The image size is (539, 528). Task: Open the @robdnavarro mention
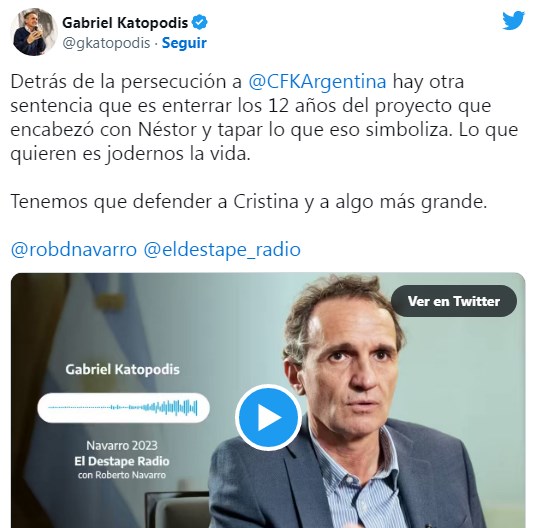(74, 249)
